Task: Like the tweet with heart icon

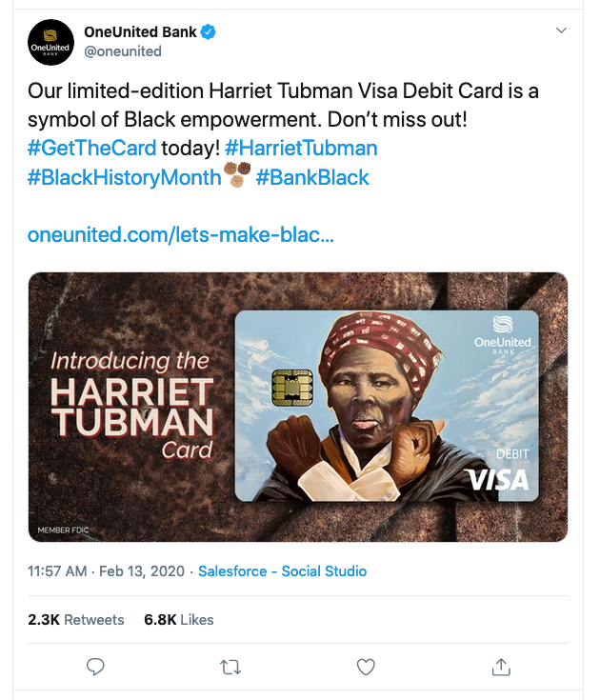Action: click(x=366, y=668)
